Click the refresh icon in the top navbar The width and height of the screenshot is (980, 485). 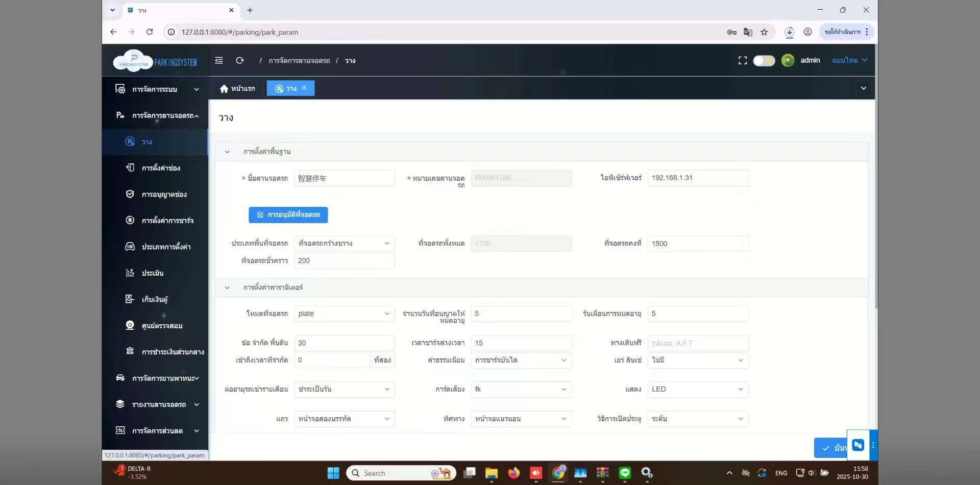(240, 60)
